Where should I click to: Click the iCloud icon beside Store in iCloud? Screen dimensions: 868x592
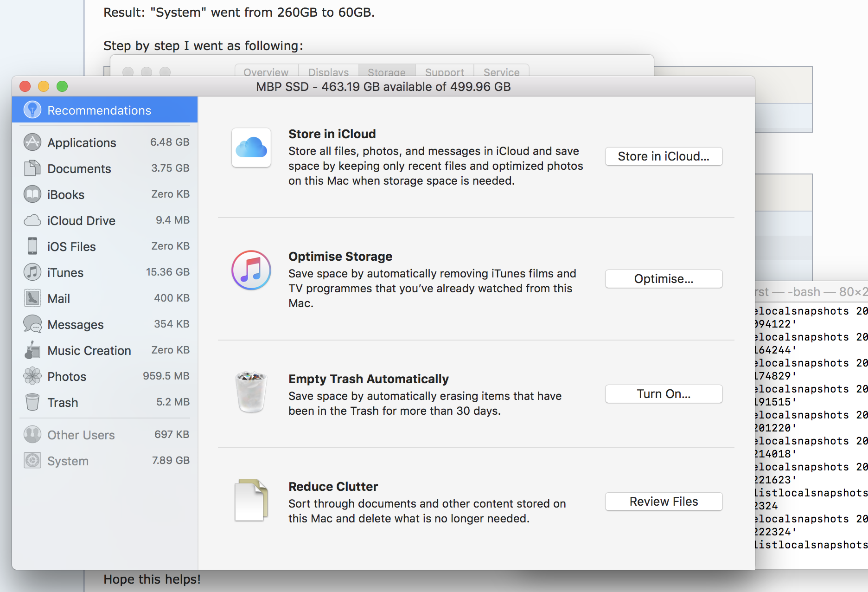click(x=251, y=148)
